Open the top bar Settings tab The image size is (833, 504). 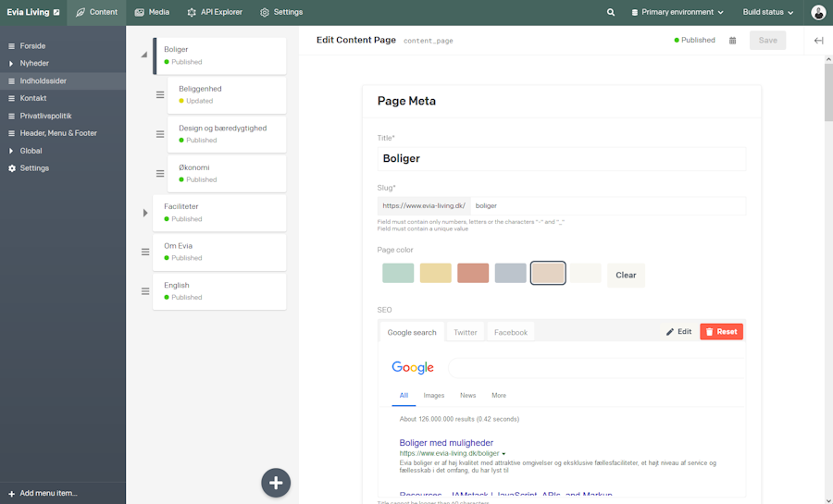tap(281, 12)
